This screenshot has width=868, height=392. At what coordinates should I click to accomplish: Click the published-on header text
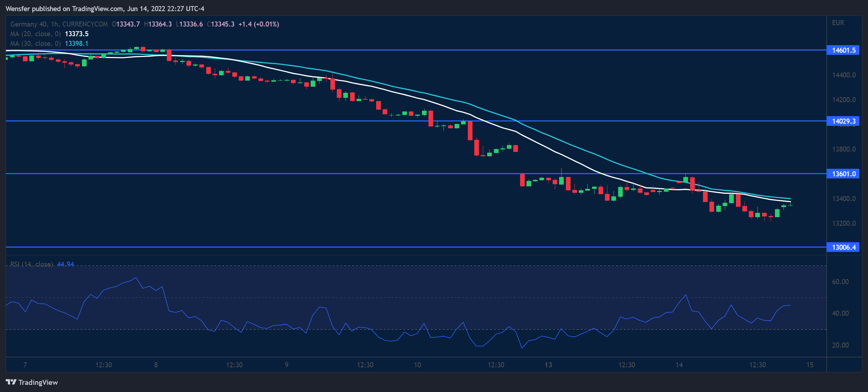105,9
